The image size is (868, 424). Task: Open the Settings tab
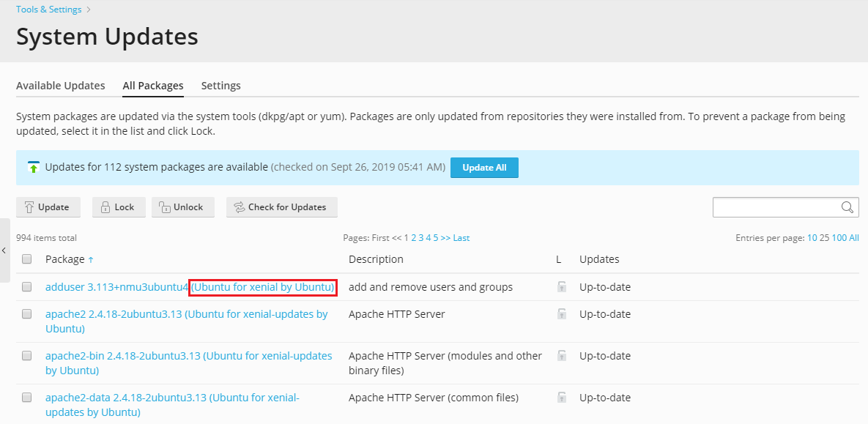click(220, 86)
